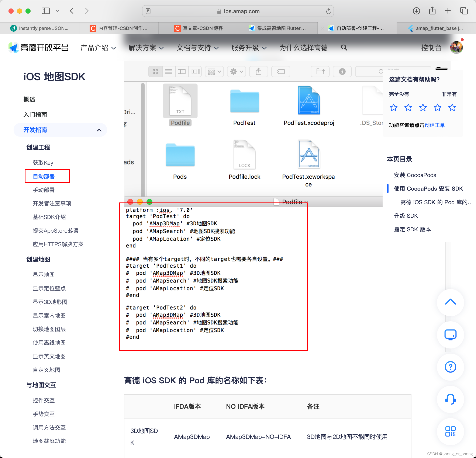Click the floating monitor icon button
476x458 pixels.
click(x=450, y=335)
